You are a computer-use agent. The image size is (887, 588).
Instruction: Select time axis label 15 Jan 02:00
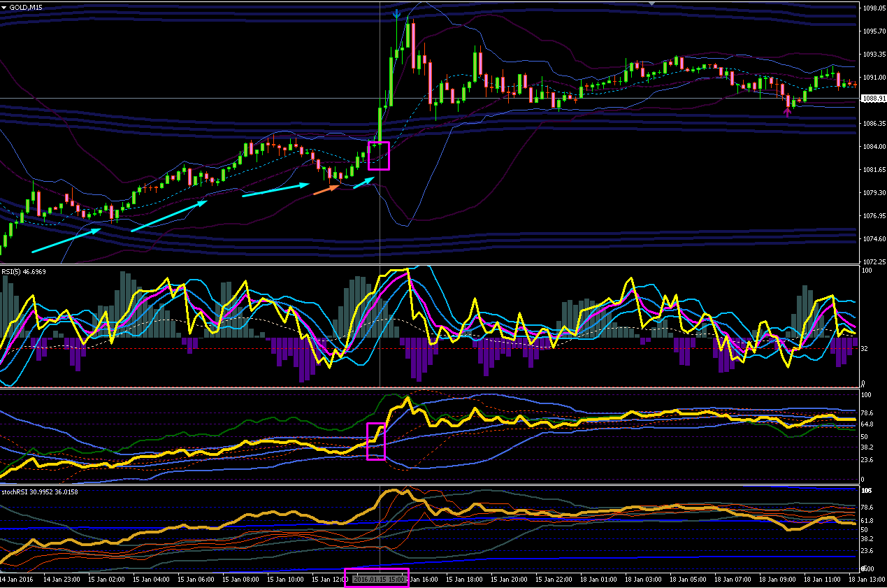(106, 580)
